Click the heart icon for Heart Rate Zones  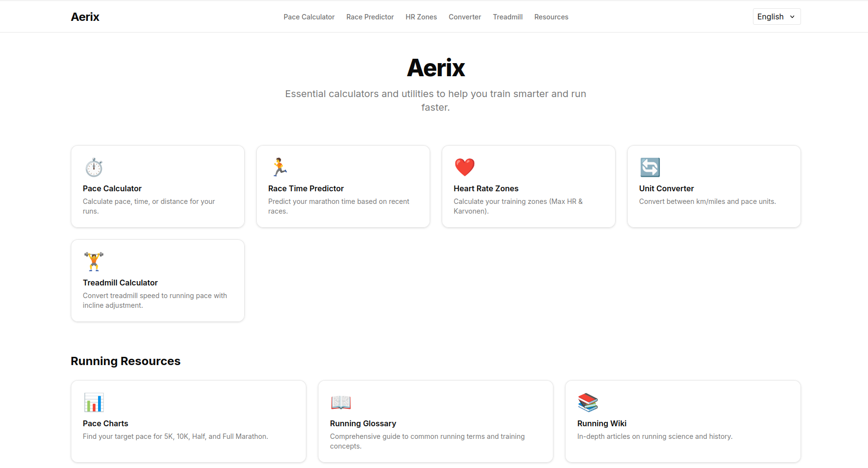coord(465,167)
